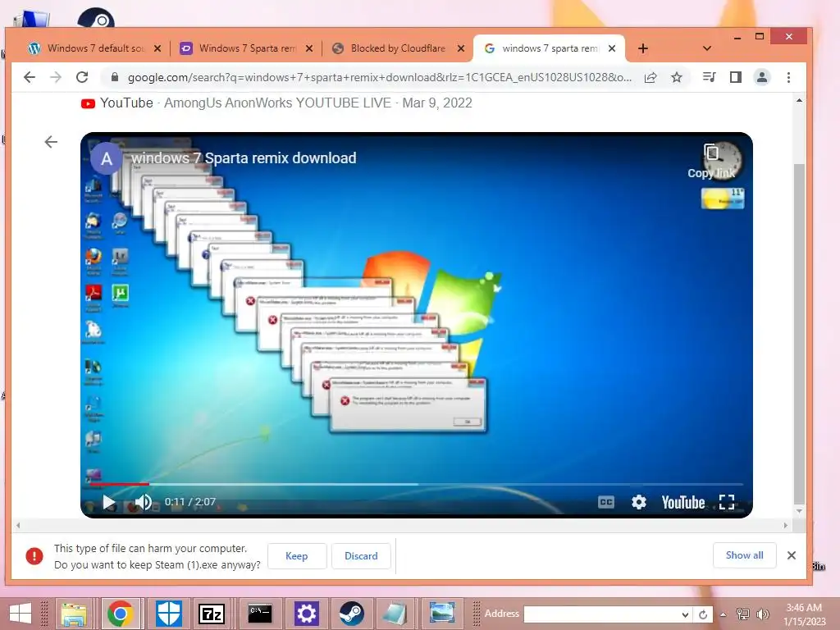This screenshot has width=840, height=630.
Task: Open Command Prompt from taskbar
Action: click(260, 614)
